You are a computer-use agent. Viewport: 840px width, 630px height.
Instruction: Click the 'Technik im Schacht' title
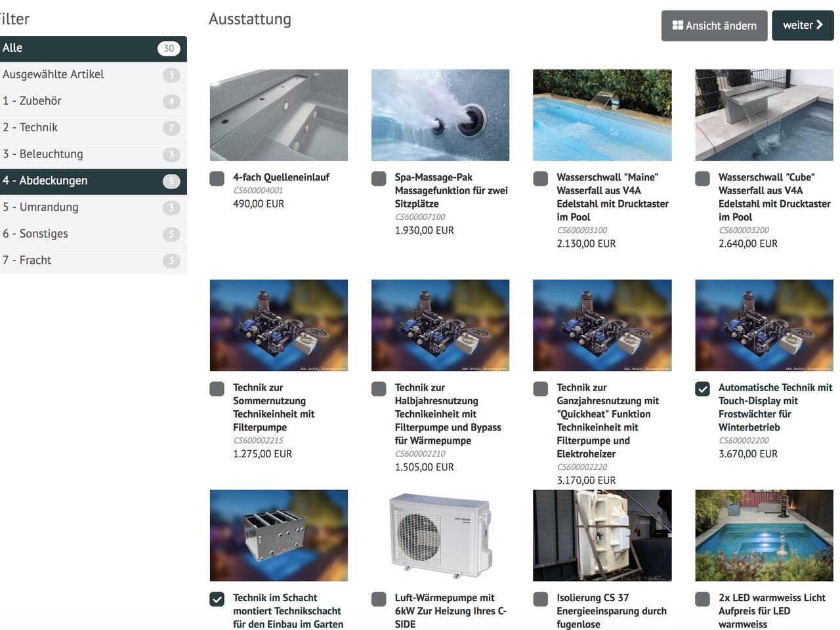pos(288,611)
